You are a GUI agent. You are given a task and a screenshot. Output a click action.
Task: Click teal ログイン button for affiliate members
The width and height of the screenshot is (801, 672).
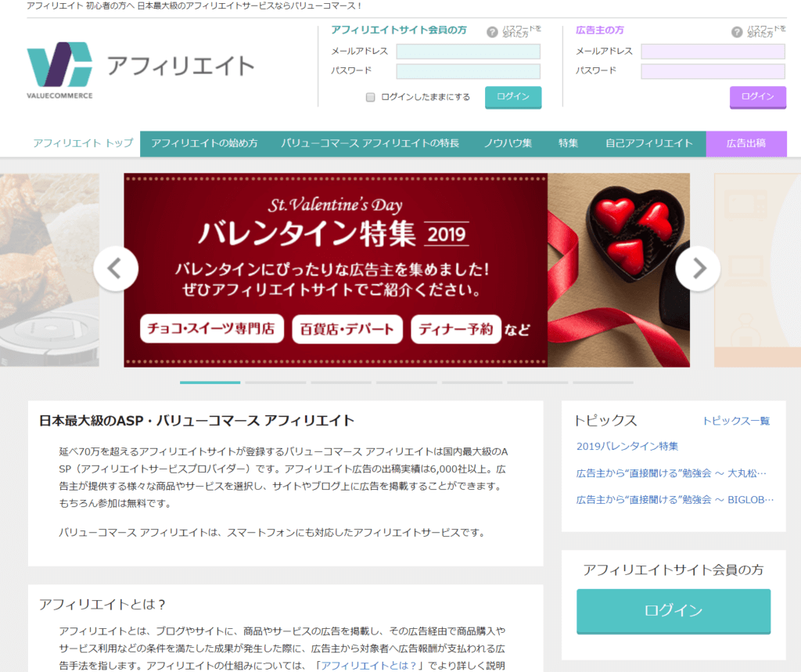[x=513, y=97]
